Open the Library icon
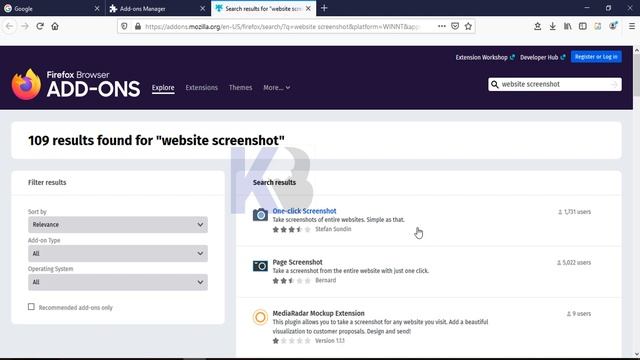 tap(568, 26)
